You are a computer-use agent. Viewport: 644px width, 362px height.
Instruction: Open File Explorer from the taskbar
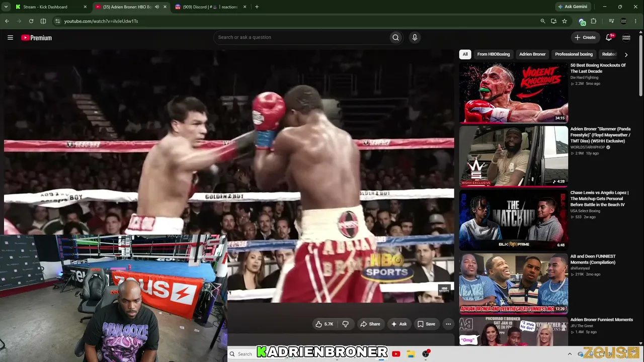point(411,354)
